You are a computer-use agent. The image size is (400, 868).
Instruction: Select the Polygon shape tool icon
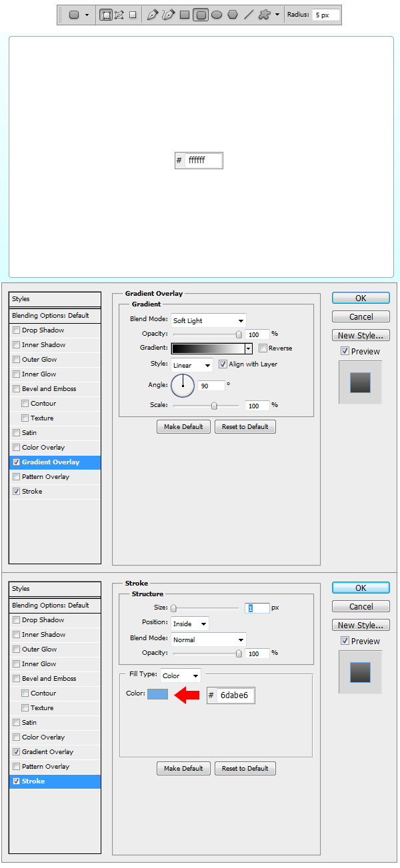[x=233, y=15]
